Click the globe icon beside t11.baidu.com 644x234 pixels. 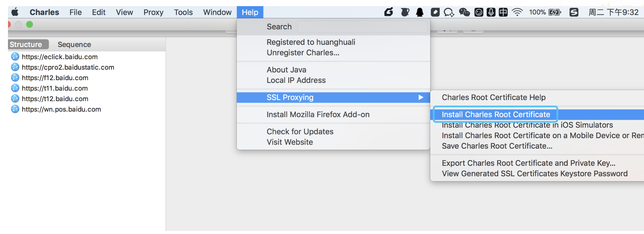[x=15, y=88]
